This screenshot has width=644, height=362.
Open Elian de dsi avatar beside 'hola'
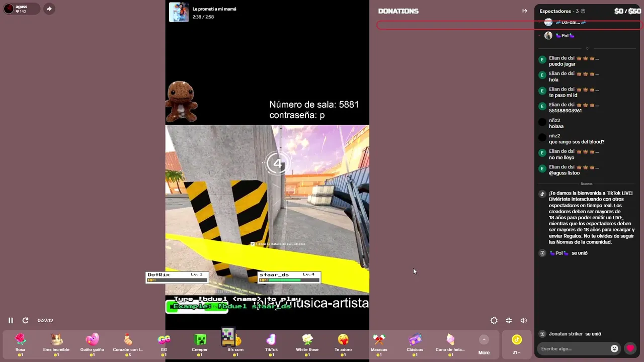click(x=542, y=75)
